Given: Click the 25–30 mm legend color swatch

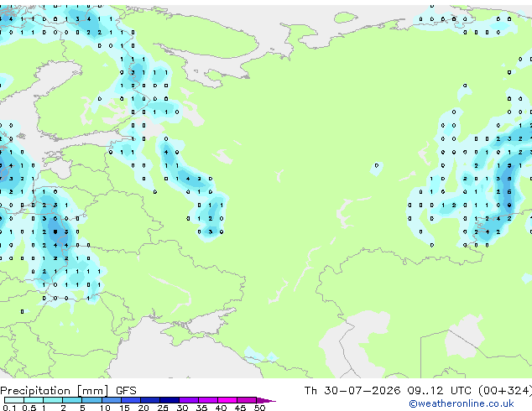Looking at the screenshot, I should click(x=169, y=400).
